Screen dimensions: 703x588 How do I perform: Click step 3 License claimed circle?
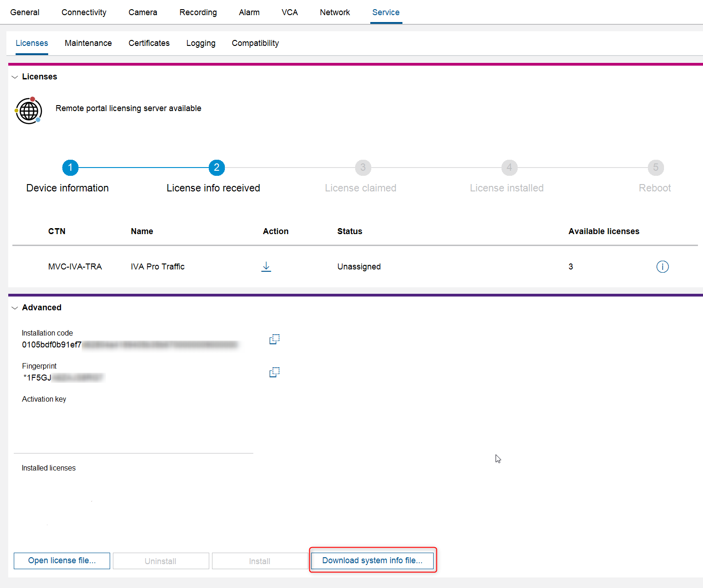363,168
